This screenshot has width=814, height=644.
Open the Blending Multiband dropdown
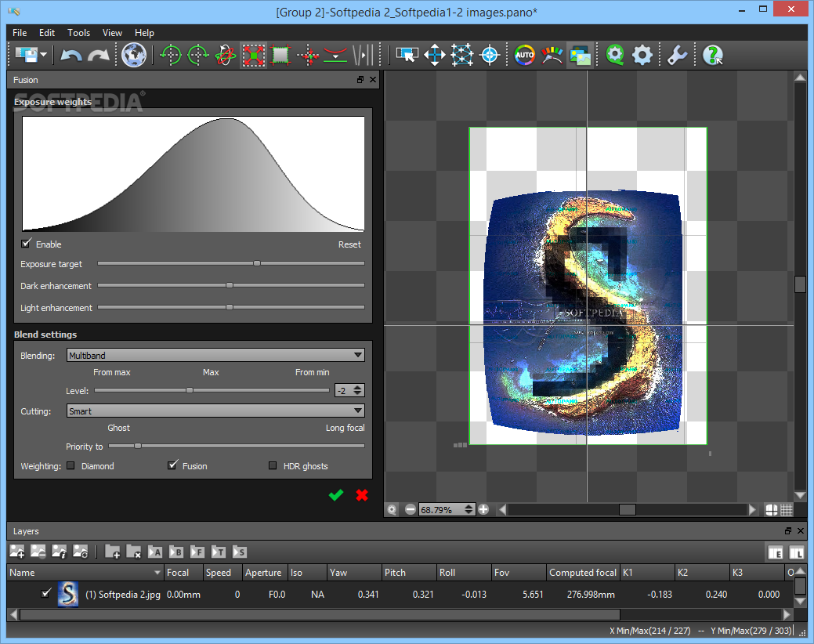tap(215, 355)
